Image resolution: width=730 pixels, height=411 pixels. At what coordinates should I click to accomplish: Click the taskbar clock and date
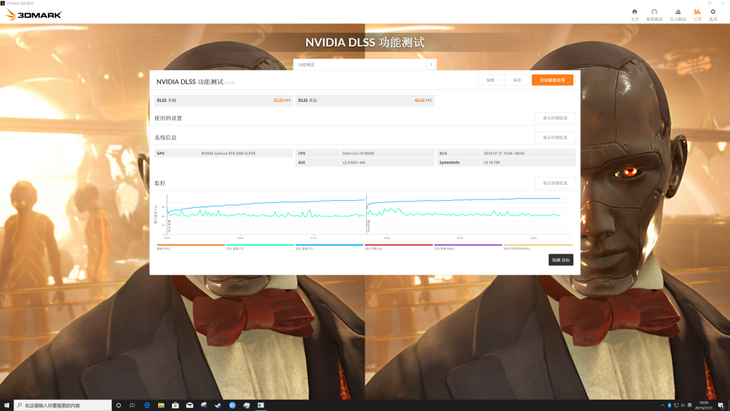click(703, 405)
